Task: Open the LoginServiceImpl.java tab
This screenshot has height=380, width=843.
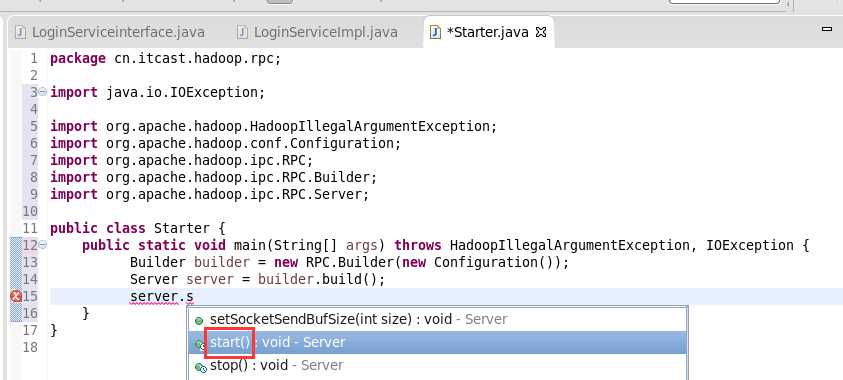Action: 318,32
